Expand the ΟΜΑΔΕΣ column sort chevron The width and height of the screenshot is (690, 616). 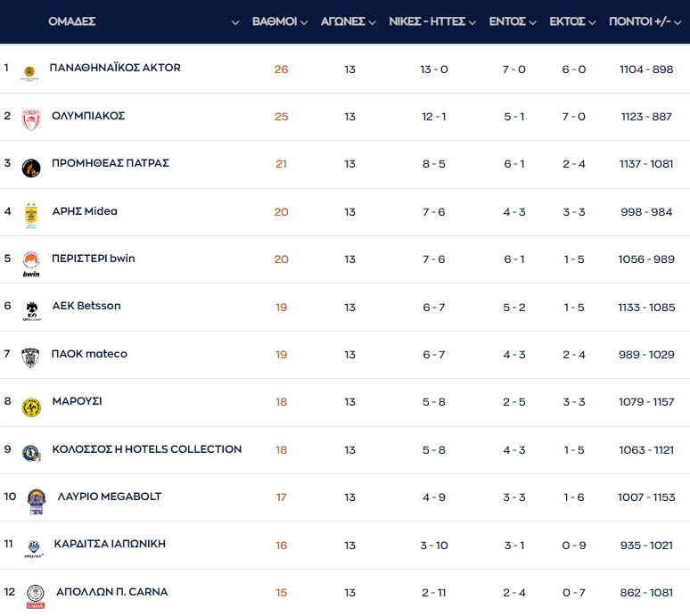coord(235,22)
